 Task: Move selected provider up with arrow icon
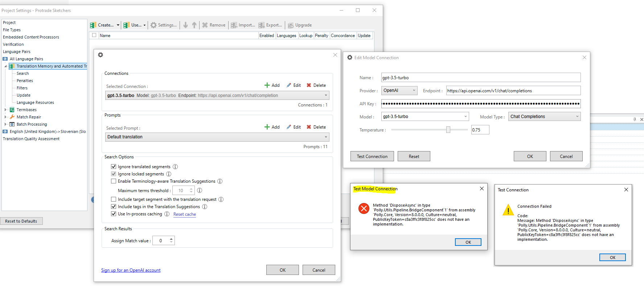click(194, 25)
